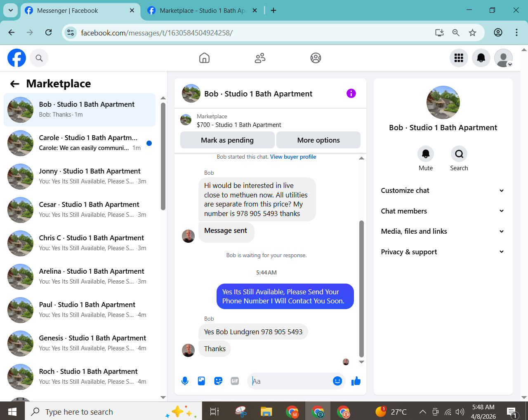Click chat list scrollbar down arrow
528x420 pixels.
(163, 397)
